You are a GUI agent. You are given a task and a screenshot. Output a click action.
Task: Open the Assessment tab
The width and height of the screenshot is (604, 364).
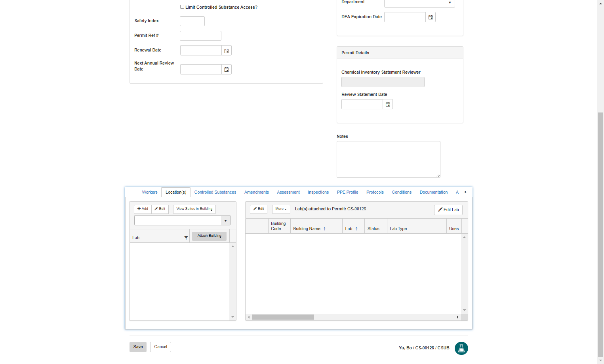288,192
